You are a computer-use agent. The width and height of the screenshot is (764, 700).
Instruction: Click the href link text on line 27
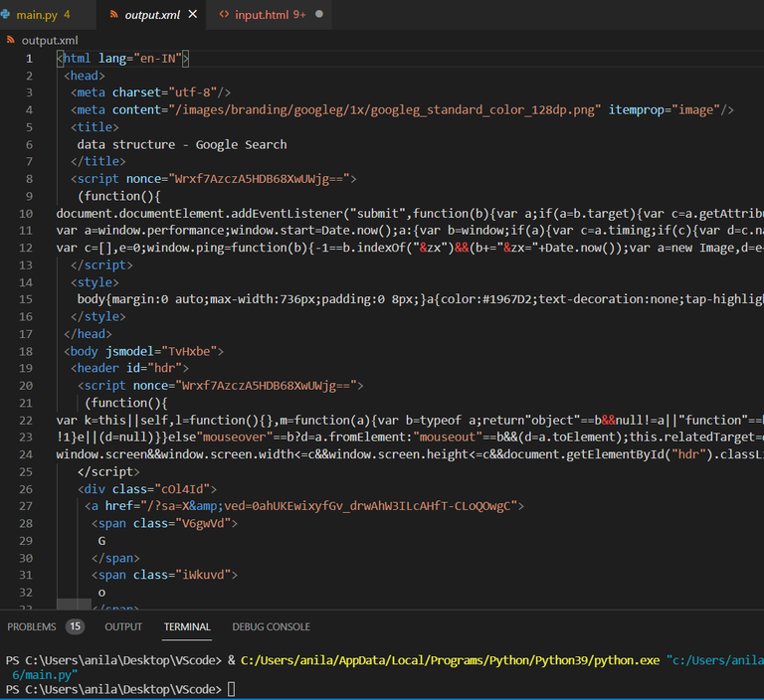[308, 505]
